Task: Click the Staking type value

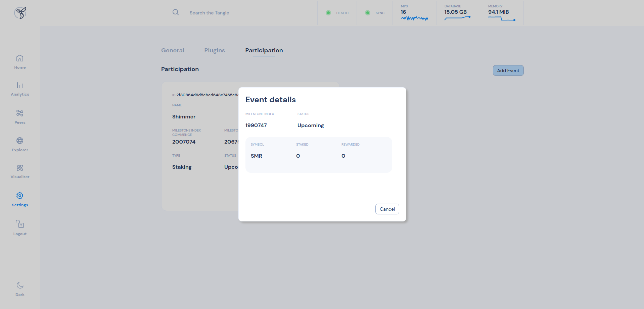Action: (x=182, y=167)
